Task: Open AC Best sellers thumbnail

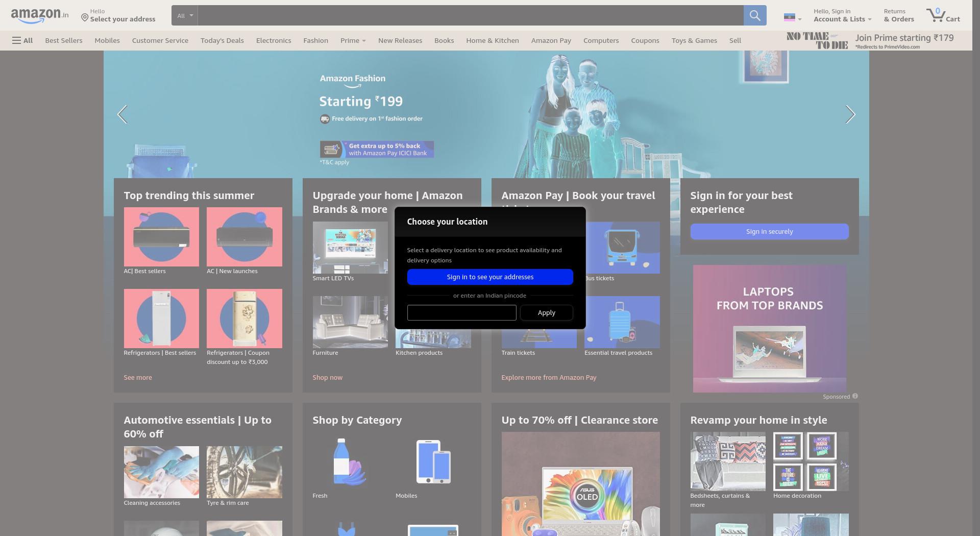Action: coord(161,237)
